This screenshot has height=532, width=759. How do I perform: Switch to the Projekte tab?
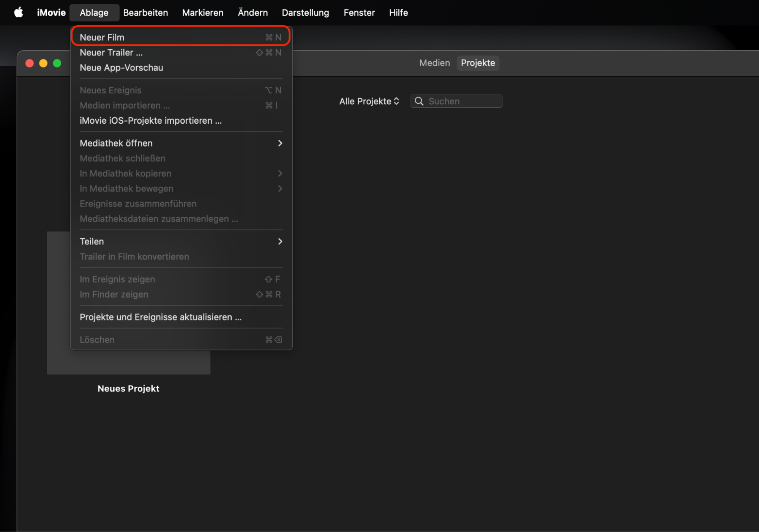[478, 63]
